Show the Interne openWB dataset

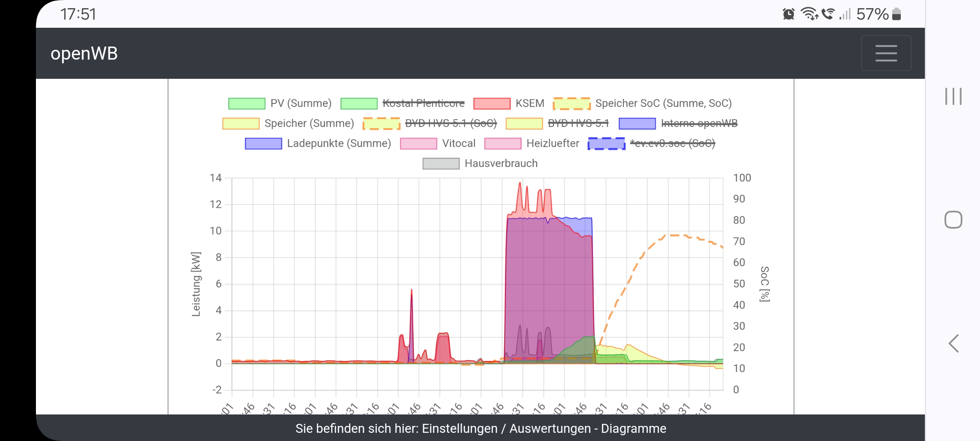click(x=699, y=123)
